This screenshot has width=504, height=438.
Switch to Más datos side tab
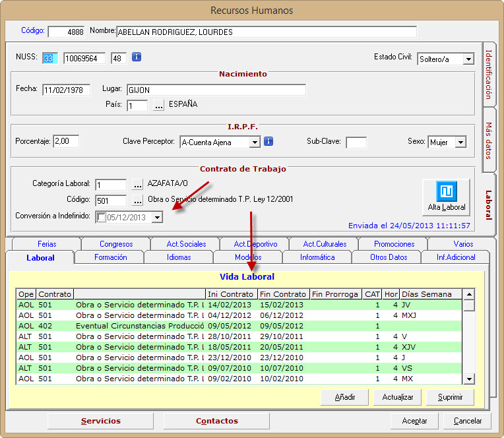point(489,141)
